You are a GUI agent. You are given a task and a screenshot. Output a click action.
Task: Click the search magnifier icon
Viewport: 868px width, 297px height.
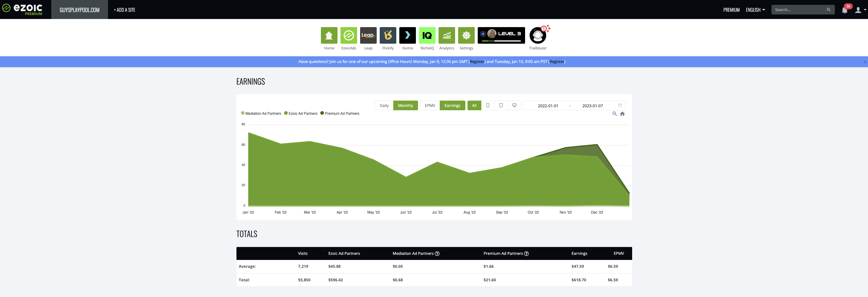tap(828, 10)
